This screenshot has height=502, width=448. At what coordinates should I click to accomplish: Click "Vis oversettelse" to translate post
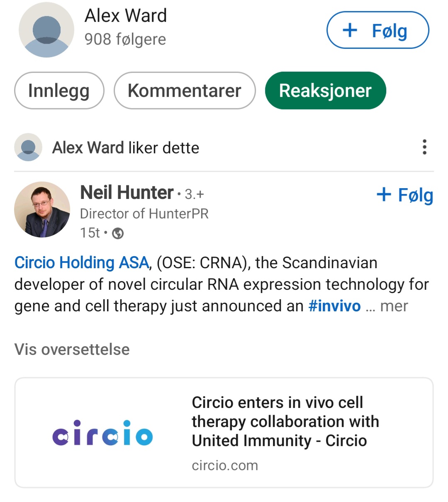[72, 349]
